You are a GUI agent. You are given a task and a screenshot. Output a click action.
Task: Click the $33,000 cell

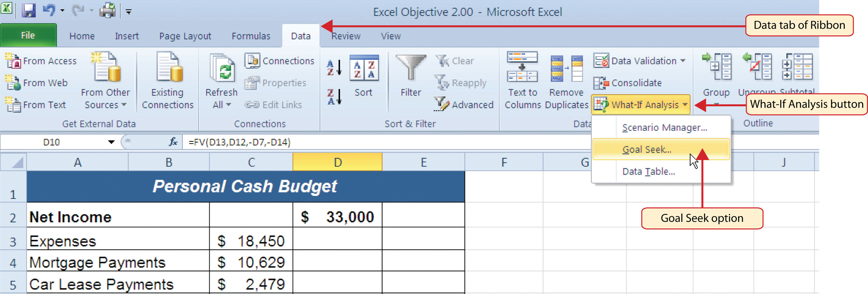point(338,215)
